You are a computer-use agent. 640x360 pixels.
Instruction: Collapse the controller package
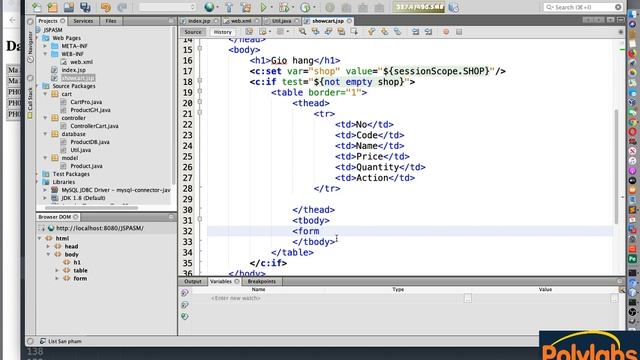(x=45, y=118)
